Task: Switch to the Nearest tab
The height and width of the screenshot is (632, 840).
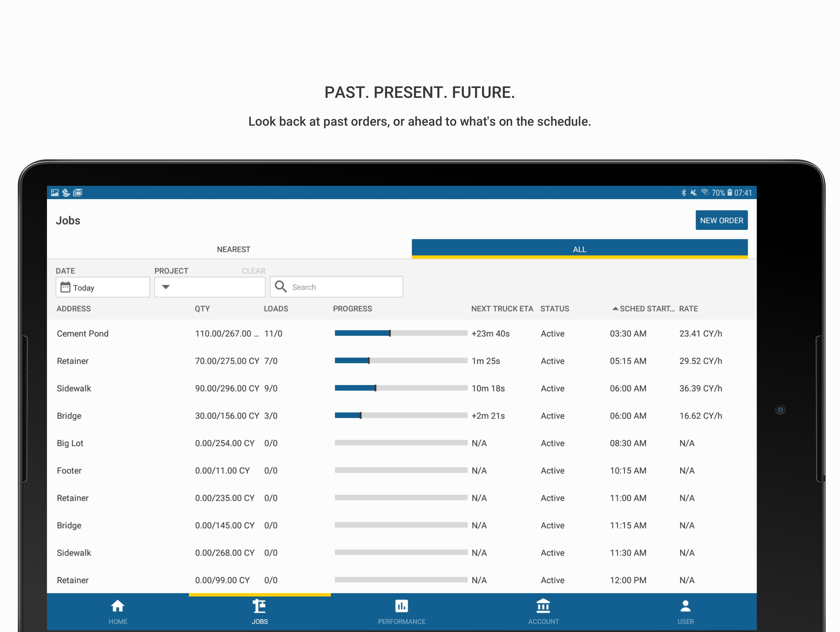Action: [233, 250]
